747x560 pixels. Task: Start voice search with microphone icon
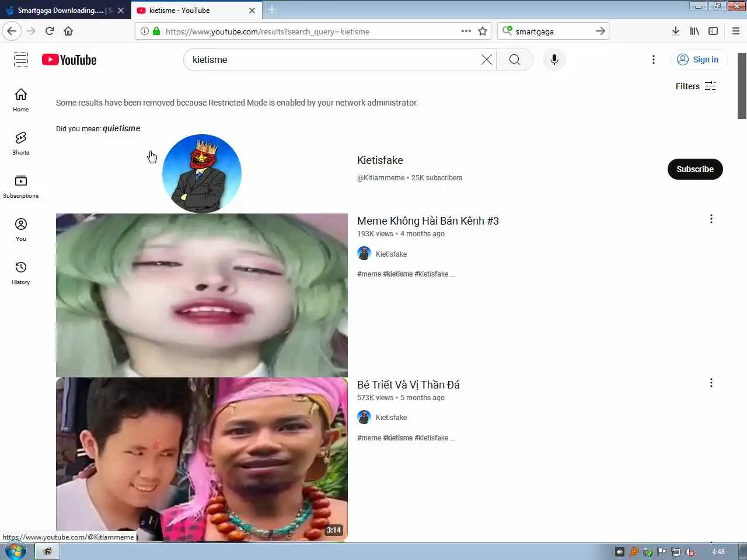click(554, 60)
